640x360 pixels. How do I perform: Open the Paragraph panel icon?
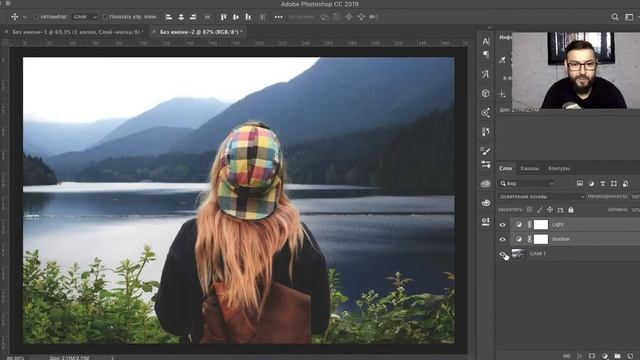(485, 55)
